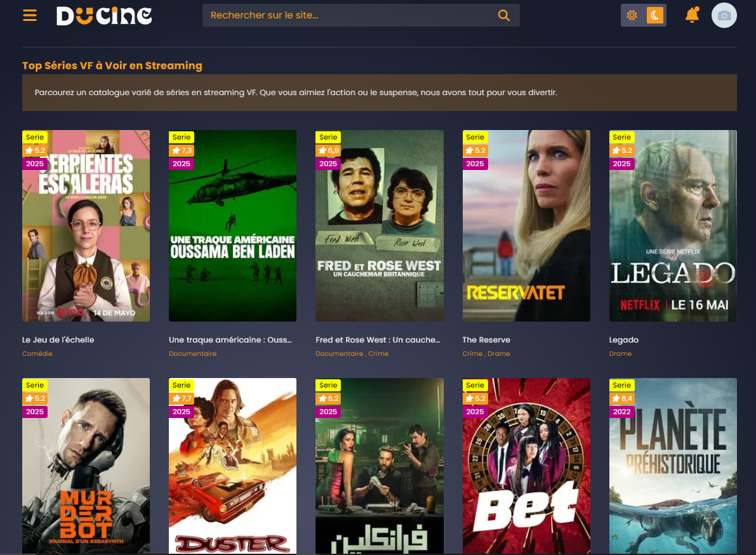Click Serie badge on Legado poster
The image size is (756, 555).
pos(621,137)
